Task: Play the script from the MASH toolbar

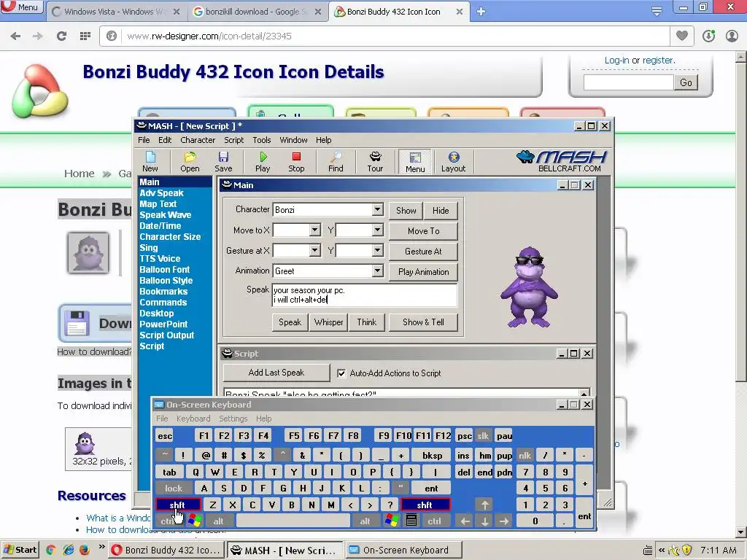Action: tap(263, 161)
